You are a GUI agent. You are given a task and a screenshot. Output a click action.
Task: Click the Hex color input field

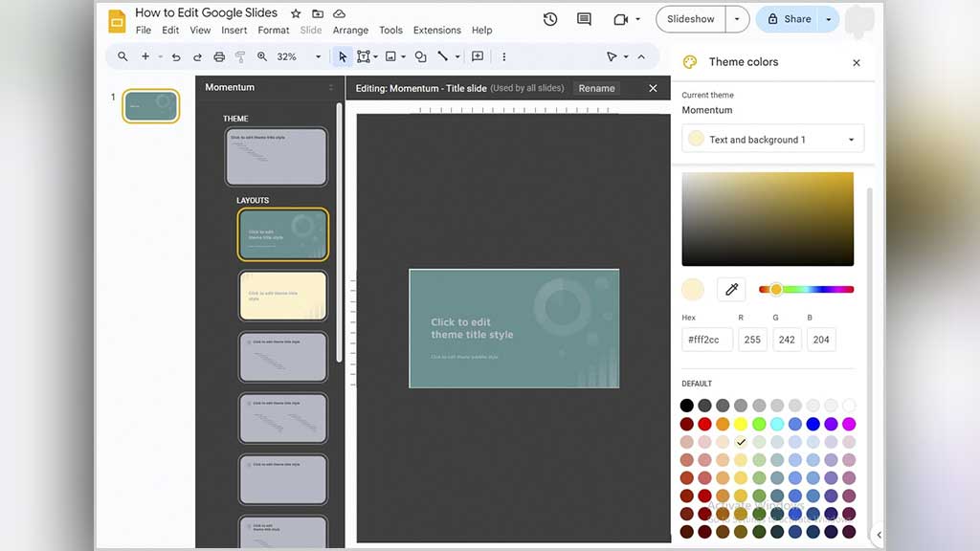coord(707,340)
